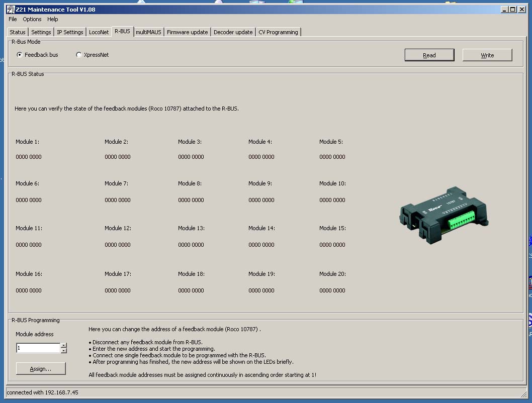The image size is (532, 403).
Task: Click the Write button
Action: point(487,55)
